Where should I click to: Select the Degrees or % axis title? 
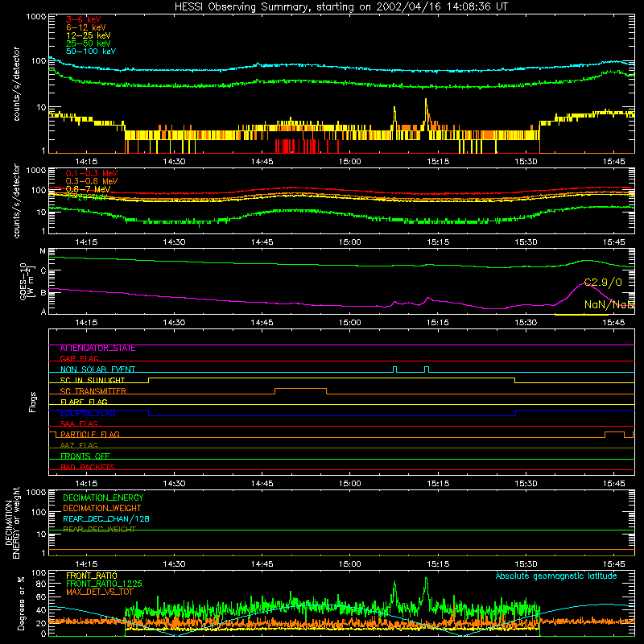pos(22,603)
